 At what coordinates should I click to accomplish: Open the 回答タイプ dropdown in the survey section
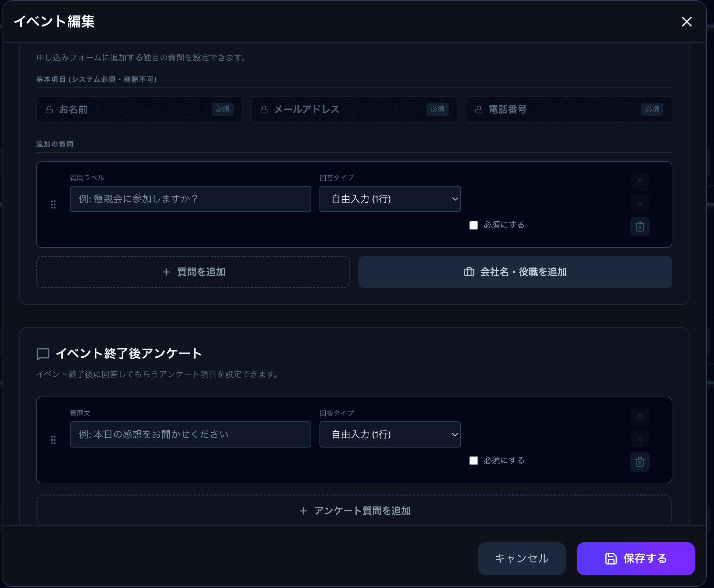390,434
